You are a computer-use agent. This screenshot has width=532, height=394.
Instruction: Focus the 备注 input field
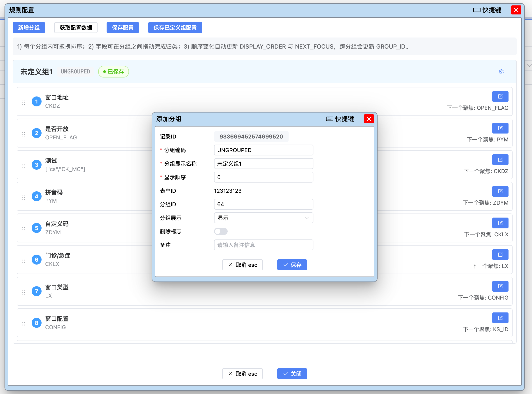(263, 245)
